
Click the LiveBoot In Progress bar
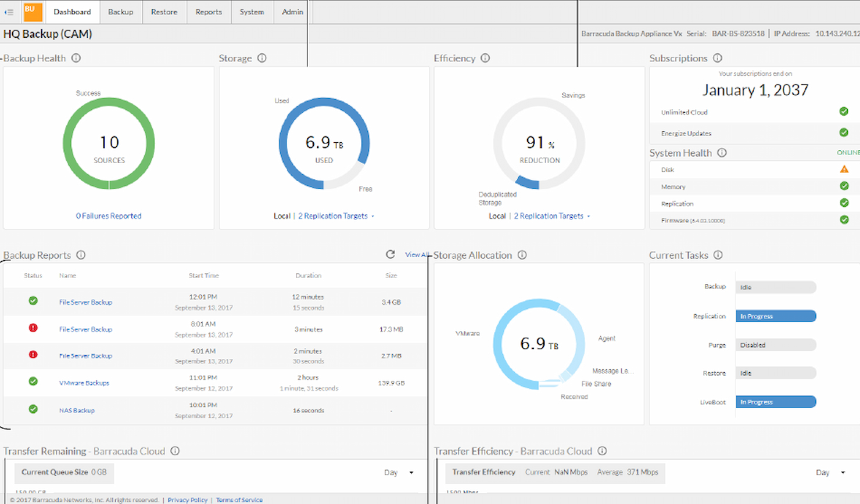[776, 402]
